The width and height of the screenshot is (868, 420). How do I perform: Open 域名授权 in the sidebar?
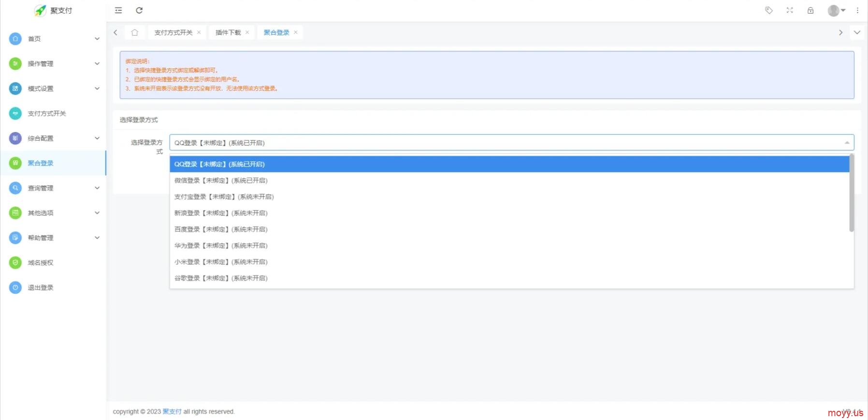[x=41, y=262]
